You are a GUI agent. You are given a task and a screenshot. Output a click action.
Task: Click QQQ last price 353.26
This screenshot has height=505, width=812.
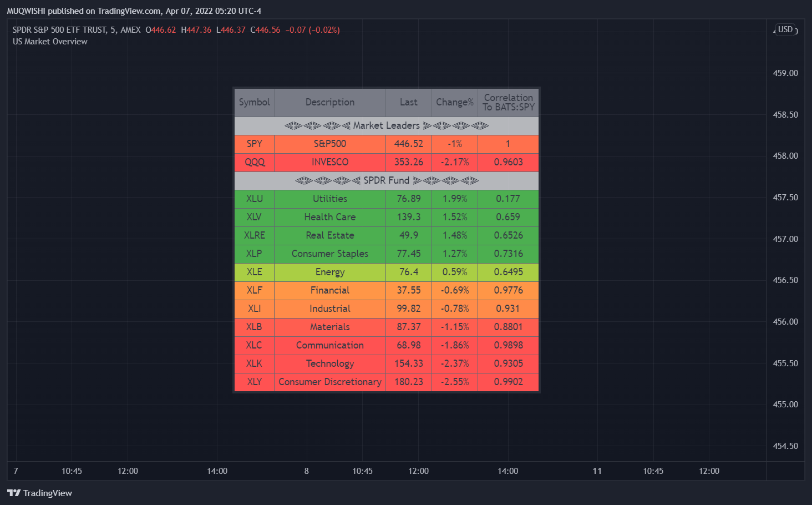pyautogui.click(x=409, y=162)
